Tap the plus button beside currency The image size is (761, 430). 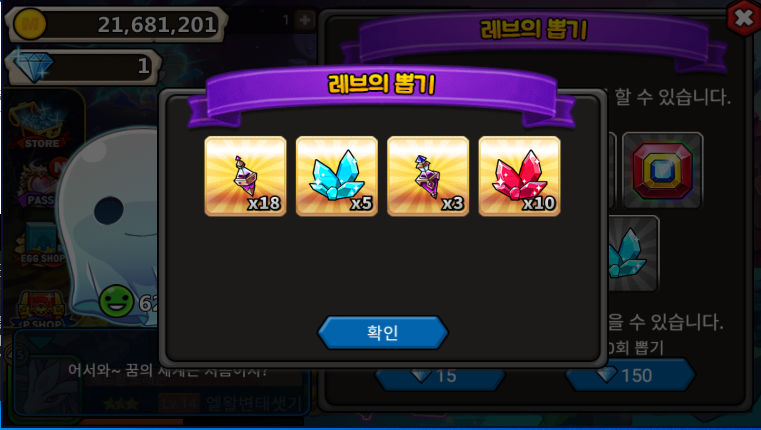coord(305,20)
